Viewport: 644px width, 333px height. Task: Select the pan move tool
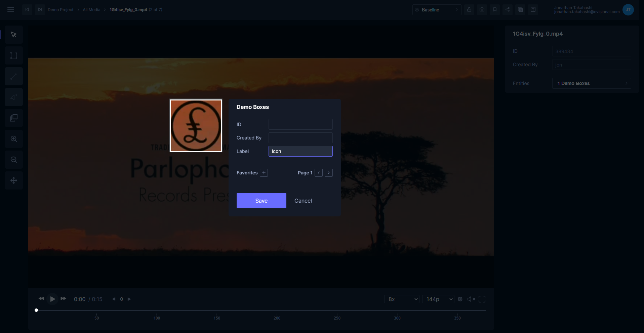[x=14, y=180]
